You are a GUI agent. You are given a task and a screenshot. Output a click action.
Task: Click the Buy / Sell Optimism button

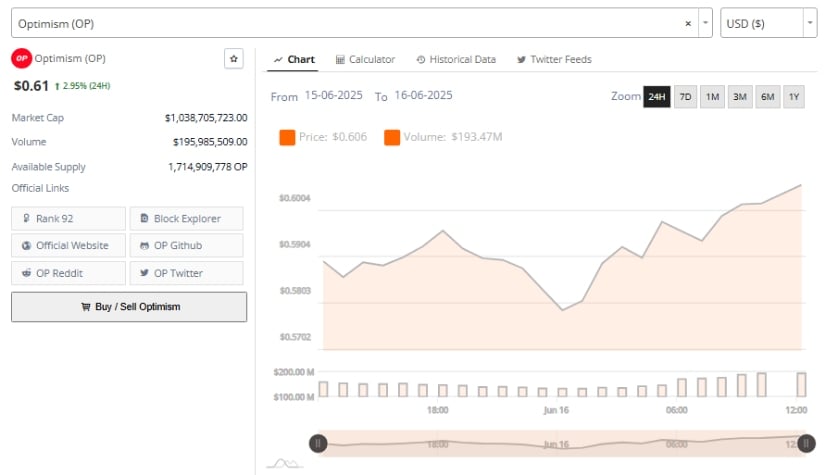[x=129, y=307]
